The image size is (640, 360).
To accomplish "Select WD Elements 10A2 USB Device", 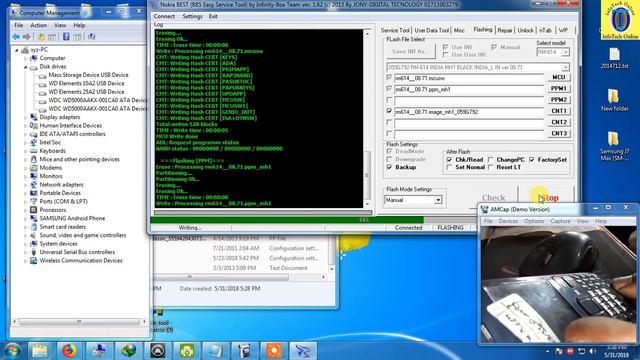I will tap(86, 83).
